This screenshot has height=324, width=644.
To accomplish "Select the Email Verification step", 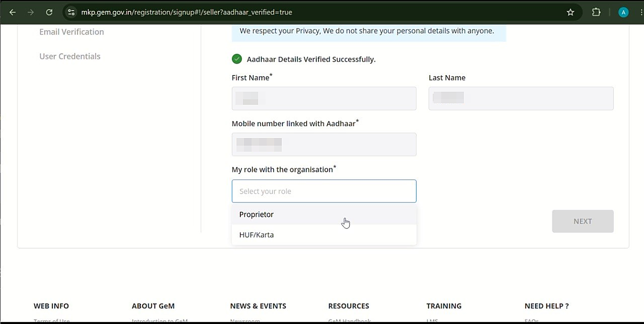I will point(72,32).
